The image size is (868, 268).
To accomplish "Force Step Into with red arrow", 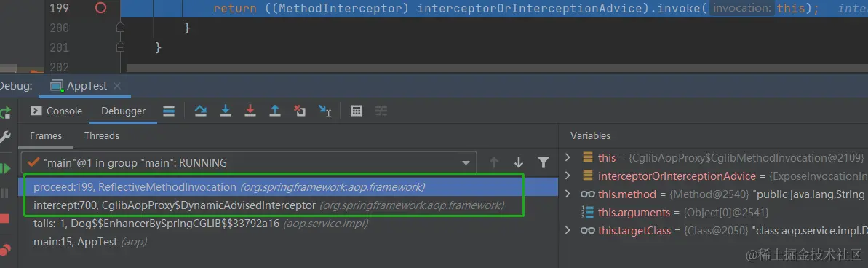I will click(x=250, y=111).
